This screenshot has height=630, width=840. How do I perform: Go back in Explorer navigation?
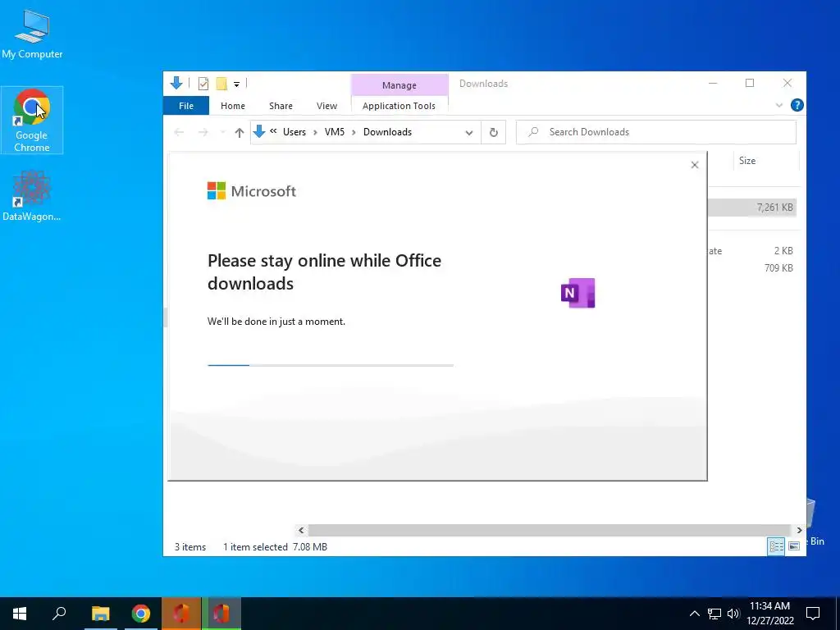click(179, 132)
